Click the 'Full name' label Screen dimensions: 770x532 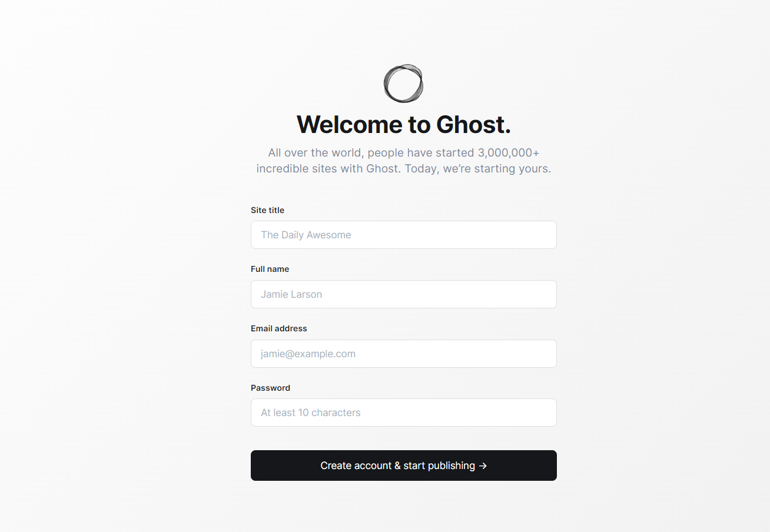[270, 269]
